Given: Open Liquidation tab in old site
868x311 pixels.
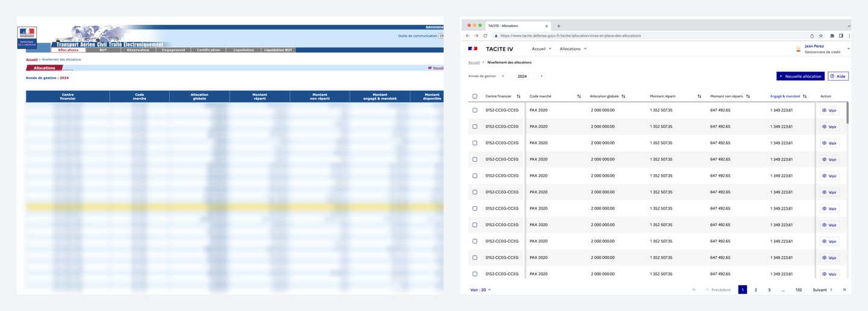Looking at the screenshot, I should [x=244, y=50].
